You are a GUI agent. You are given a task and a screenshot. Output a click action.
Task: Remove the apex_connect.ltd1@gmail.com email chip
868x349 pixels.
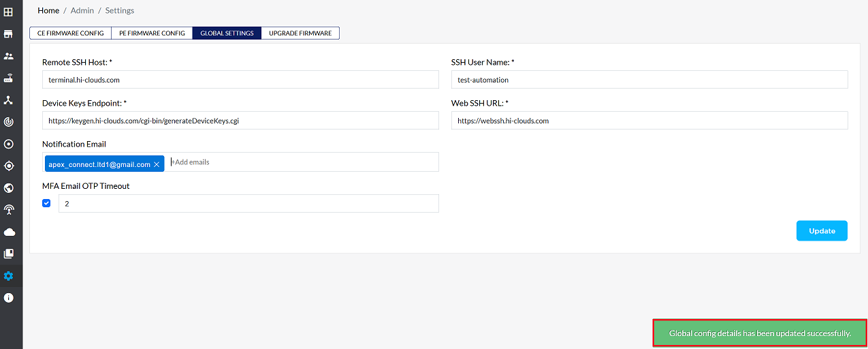pyautogui.click(x=157, y=164)
